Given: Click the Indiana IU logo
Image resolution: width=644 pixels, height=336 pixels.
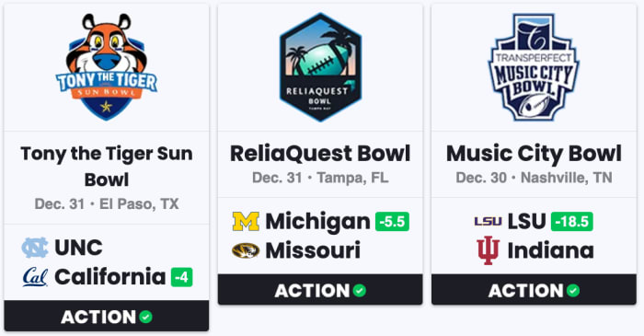Looking at the screenshot, I should [488, 250].
